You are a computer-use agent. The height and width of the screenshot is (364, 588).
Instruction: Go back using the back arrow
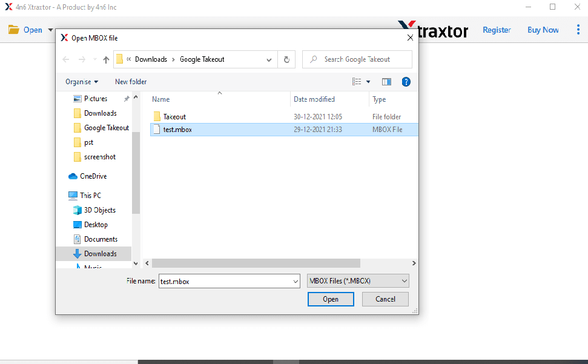[x=66, y=59]
